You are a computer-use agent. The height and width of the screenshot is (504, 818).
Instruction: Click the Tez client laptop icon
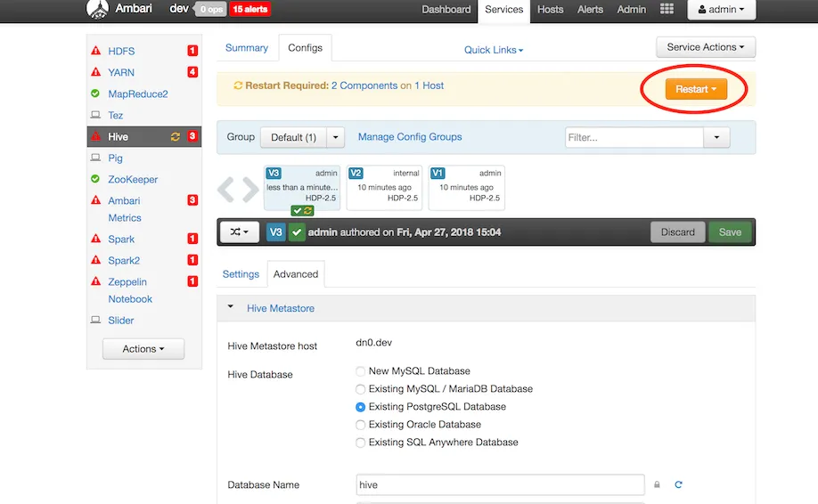[95, 115]
